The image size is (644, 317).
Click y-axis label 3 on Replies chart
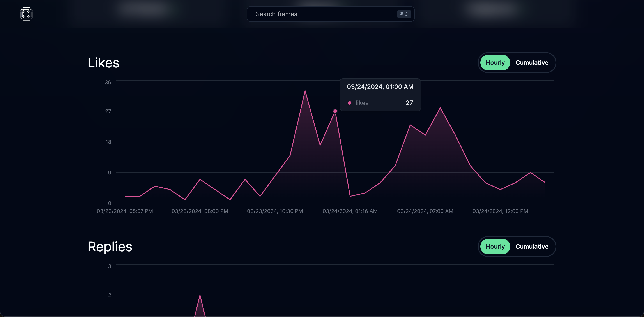click(110, 266)
